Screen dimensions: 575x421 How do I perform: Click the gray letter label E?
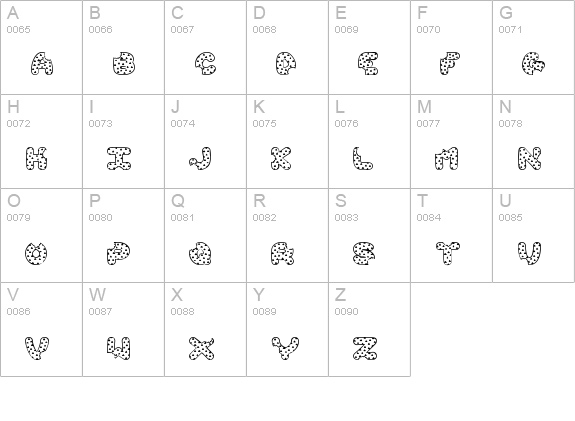point(341,13)
